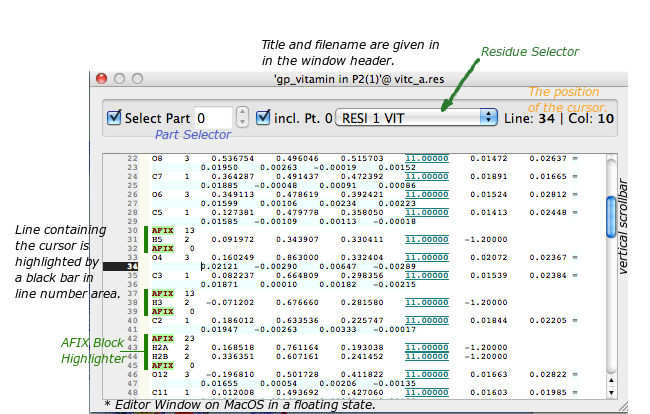650x414 pixels.
Task: Click atom name O8 on line 22
Action: [x=157, y=158]
